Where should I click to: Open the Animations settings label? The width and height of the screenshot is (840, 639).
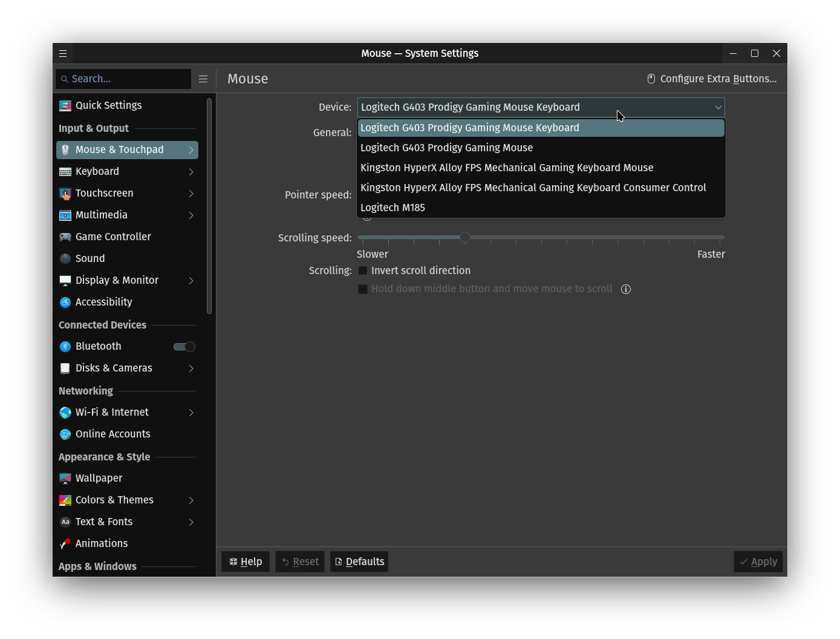[x=102, y=544]
